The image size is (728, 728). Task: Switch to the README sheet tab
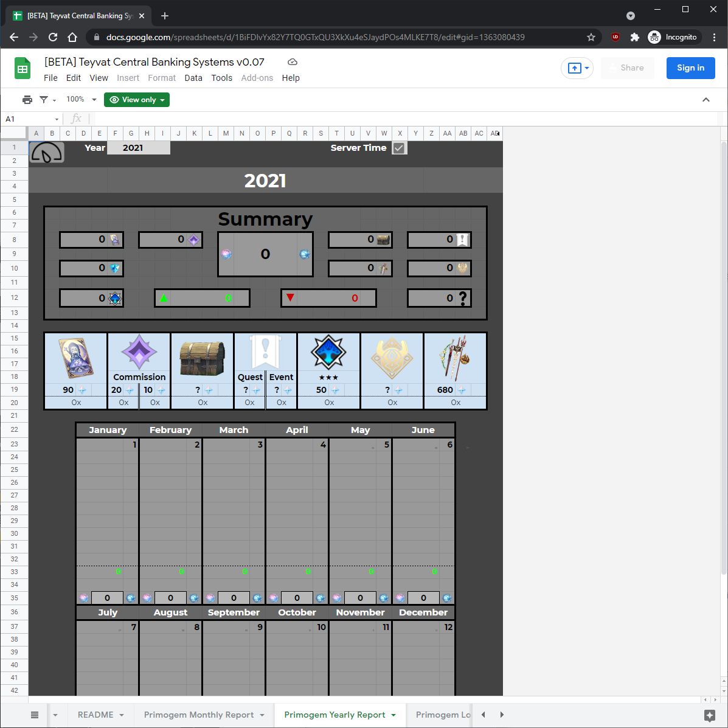pyautogui.click(x=95, y=715)
